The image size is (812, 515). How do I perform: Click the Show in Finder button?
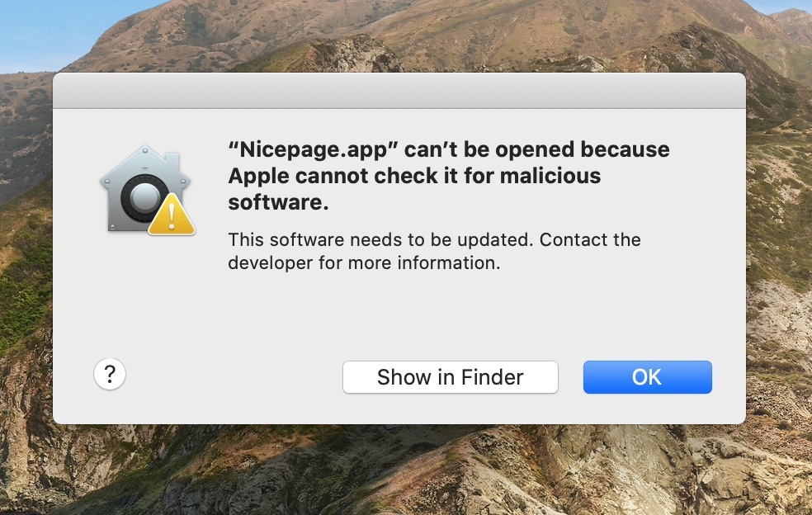tap(450, 377)
